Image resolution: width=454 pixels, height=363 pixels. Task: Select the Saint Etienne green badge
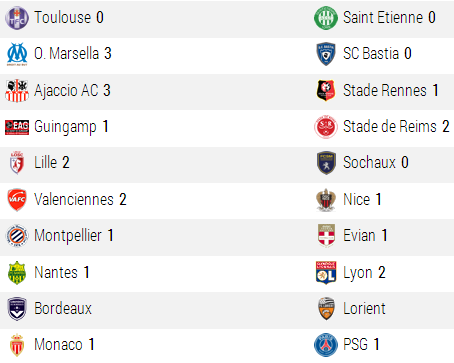(x=326, y=18)
